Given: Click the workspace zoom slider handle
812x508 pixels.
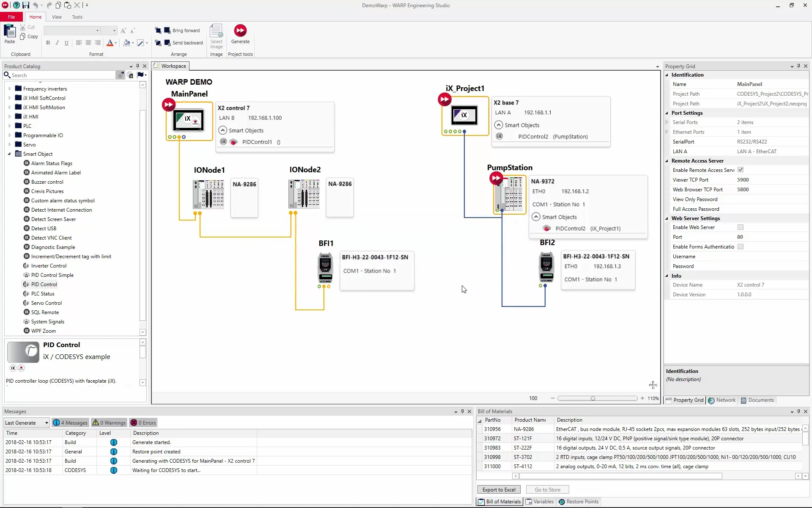Looking at the screenshot, I should point(593,398).
